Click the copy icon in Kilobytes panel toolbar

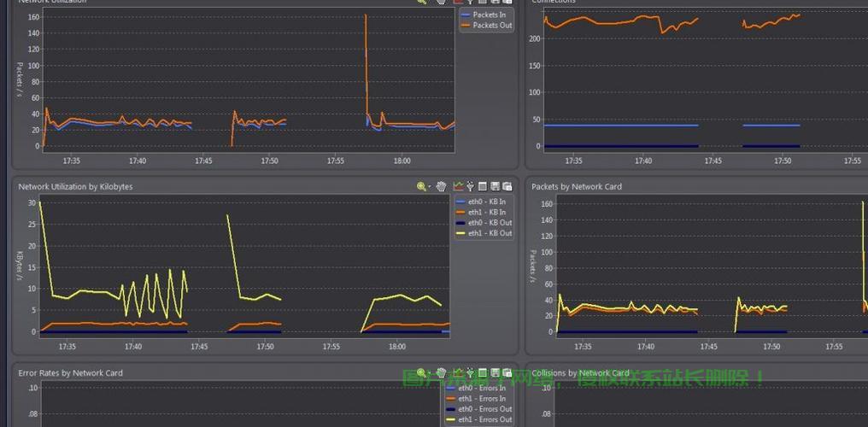507,186
